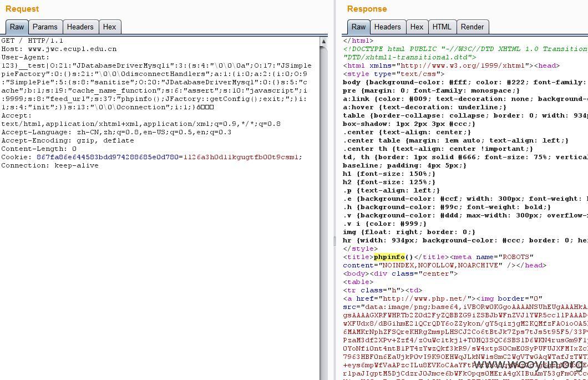Select the Request Raw tab
This screenshot has height=380, width=588.
pyautogui.click(x=17, y=27)
